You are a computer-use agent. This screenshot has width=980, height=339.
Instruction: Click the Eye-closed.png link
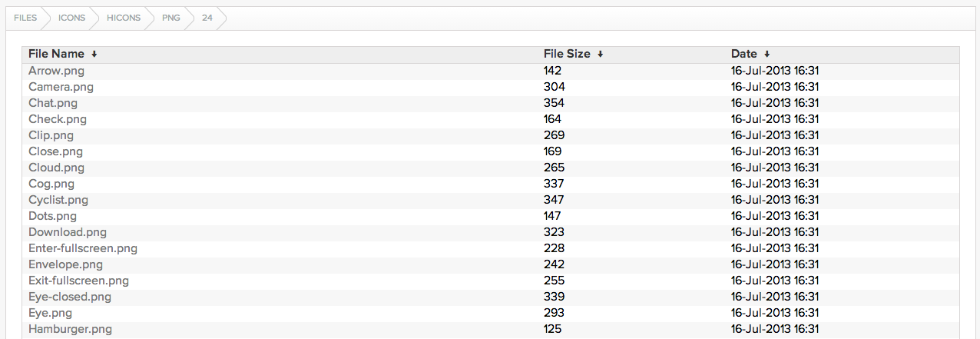(70, 297)
